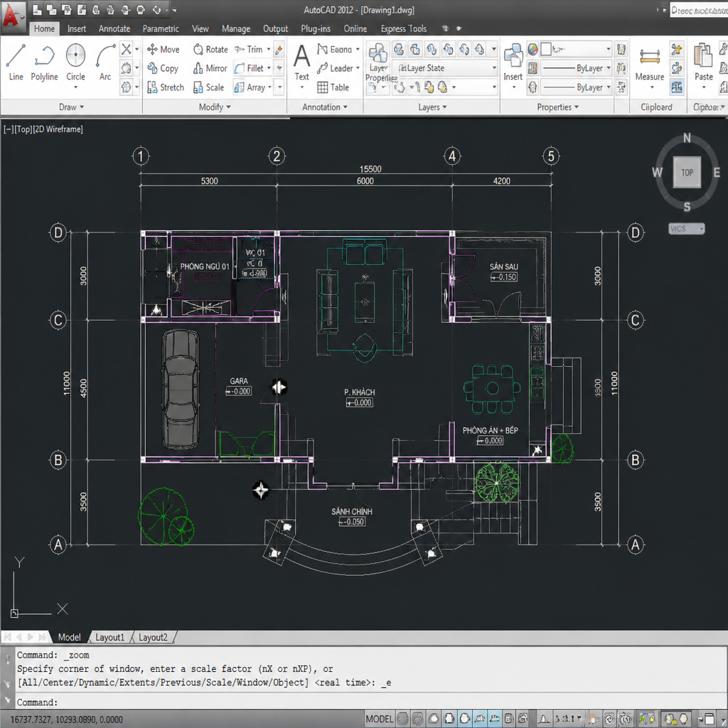The image size is (728, 728).
Task: Select the Circle tool
Action: click(75, 63)
